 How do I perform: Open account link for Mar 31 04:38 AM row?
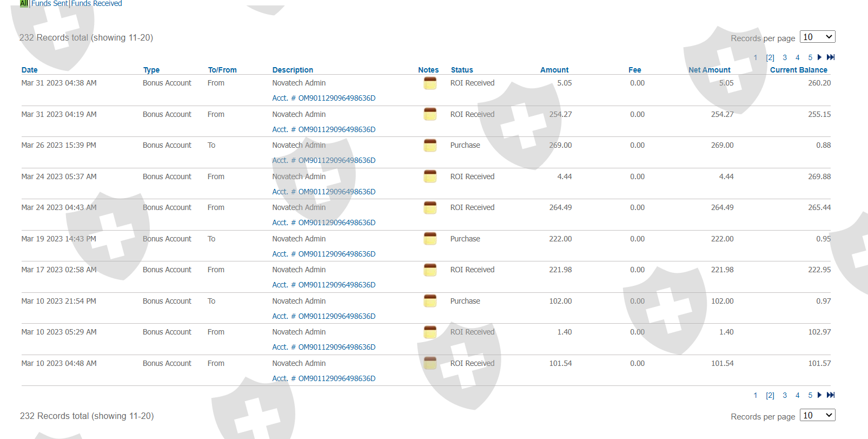[324, 98]
